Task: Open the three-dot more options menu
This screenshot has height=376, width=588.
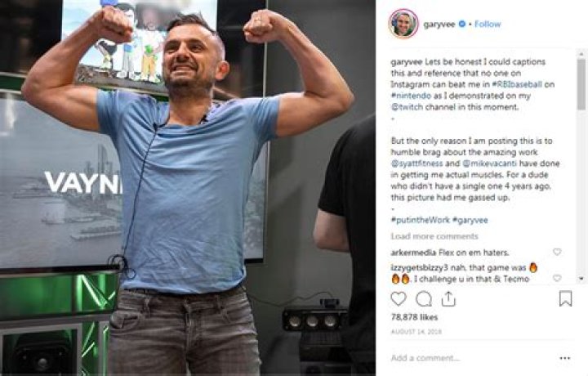Action: [565, 358]
